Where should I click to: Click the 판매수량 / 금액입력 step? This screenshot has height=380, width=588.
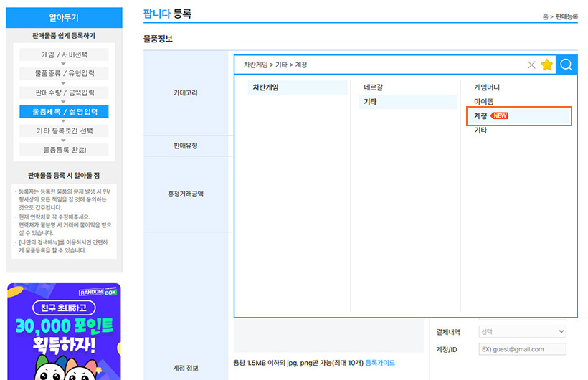point(64,92)
